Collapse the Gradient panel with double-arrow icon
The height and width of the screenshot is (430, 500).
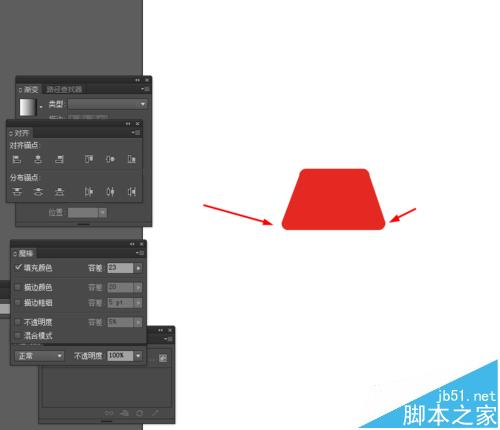[x=137, y=80]
